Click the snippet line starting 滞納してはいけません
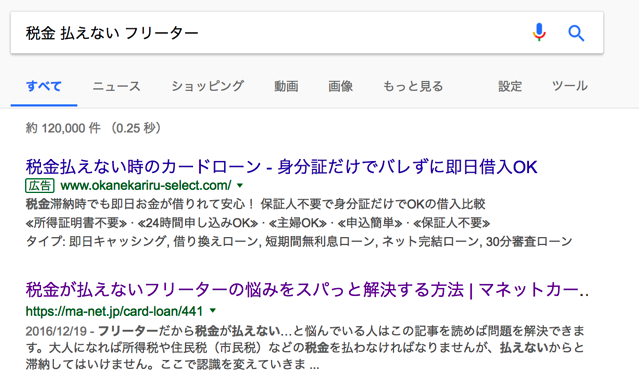Image resolution: width=639 pixels, height=391 pixels. click(172, 364)
